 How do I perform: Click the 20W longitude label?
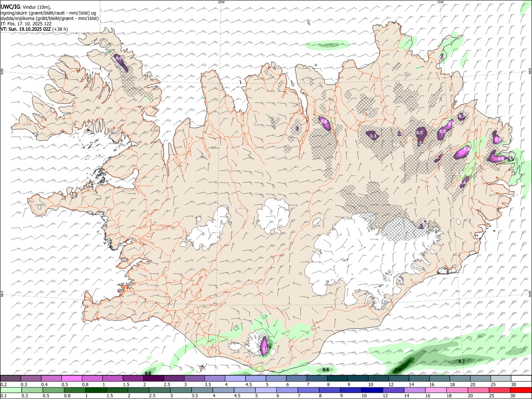pos(221,2)
